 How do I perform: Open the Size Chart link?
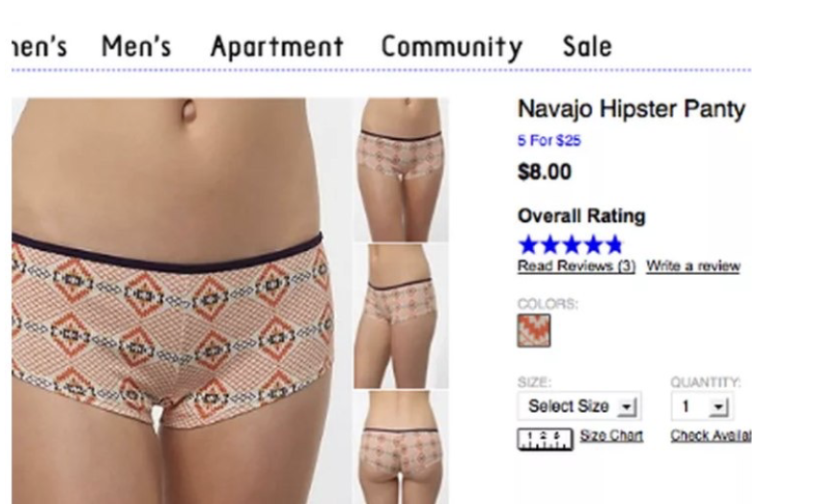(x=612, y=436)
